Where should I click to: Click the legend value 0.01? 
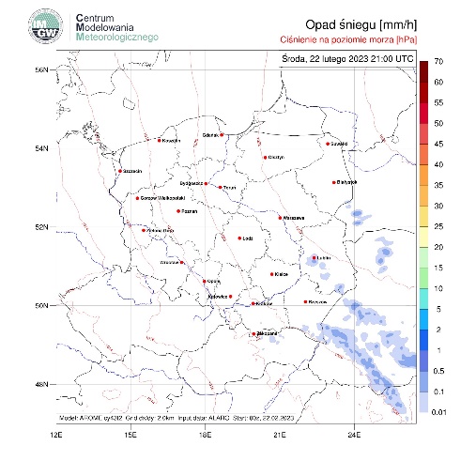point(438,412)
